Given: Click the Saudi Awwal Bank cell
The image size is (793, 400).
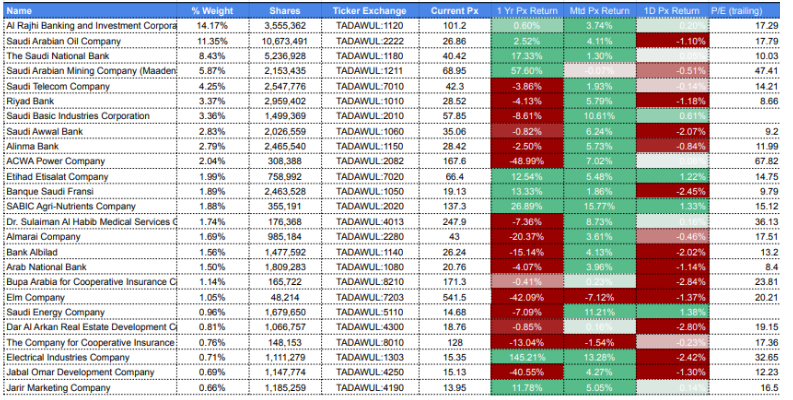Looking at the screenshot, I should 90,131.
